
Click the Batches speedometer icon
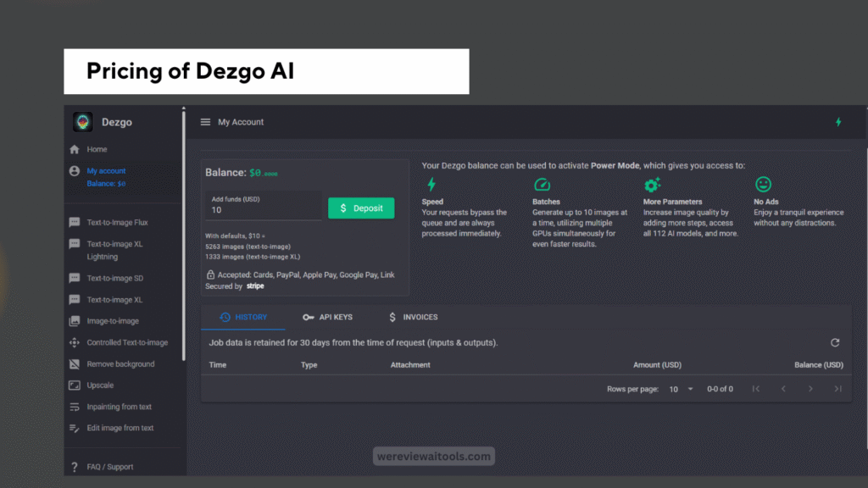point(542,184)
